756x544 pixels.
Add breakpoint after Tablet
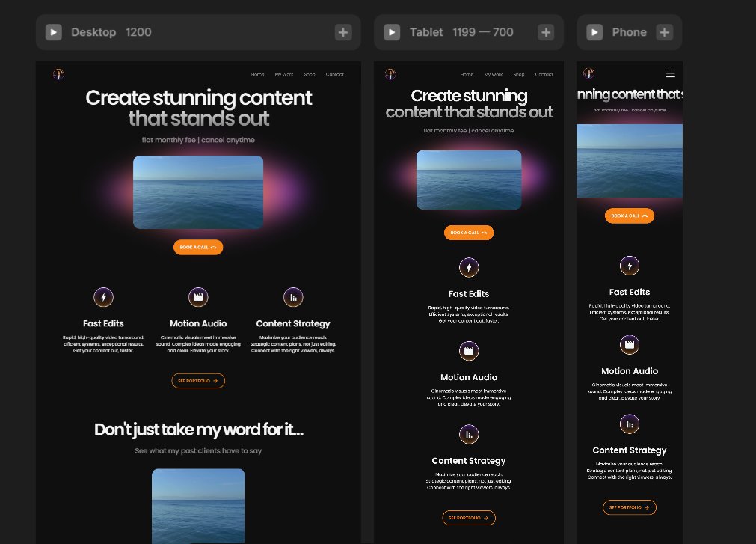[x=546, y=32]
